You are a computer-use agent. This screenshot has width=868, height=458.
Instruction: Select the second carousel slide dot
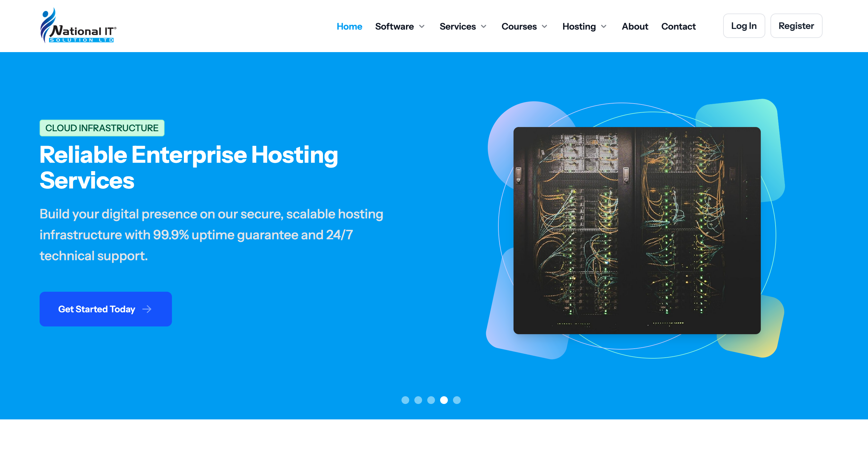pyautogui.click(x=418, y=399)
